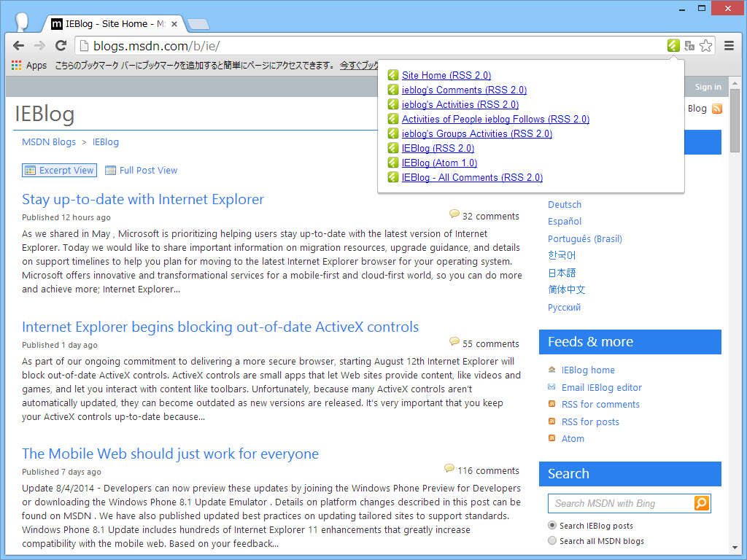Open The Mobile Web should just work post
The image size is (747, 560).
click(x=170, y=454)
